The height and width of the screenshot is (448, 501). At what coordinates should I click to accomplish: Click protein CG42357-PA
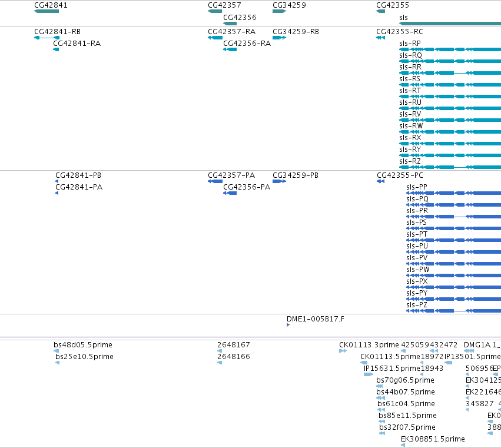coord(215,181)
